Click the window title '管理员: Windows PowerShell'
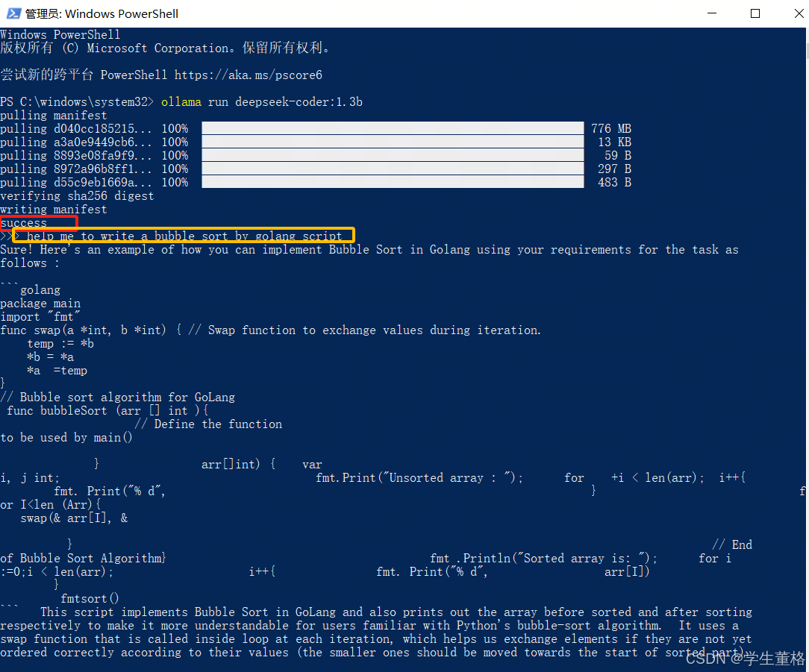 [101, 14]
